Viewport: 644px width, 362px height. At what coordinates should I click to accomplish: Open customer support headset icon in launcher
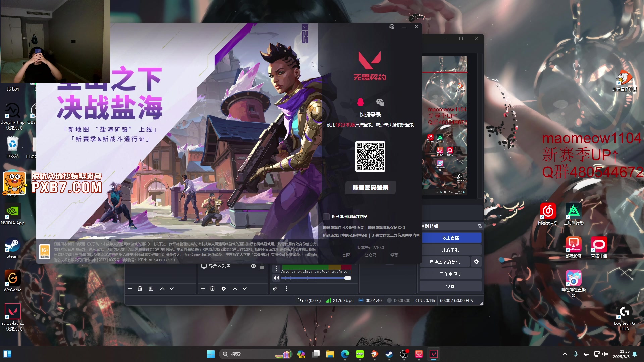[x=392, y=27]
